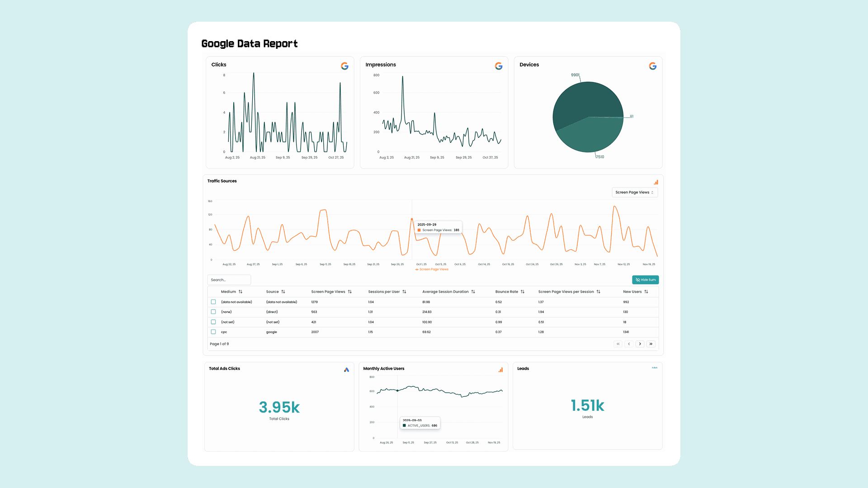
Task: Click the Google icon on the Clicks card
Action: pos(345,66)
